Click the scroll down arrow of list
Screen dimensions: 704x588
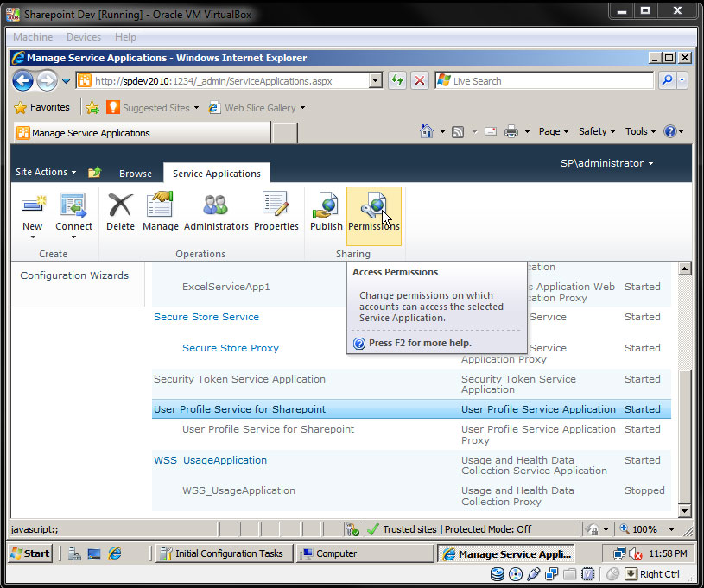(684, 510)
